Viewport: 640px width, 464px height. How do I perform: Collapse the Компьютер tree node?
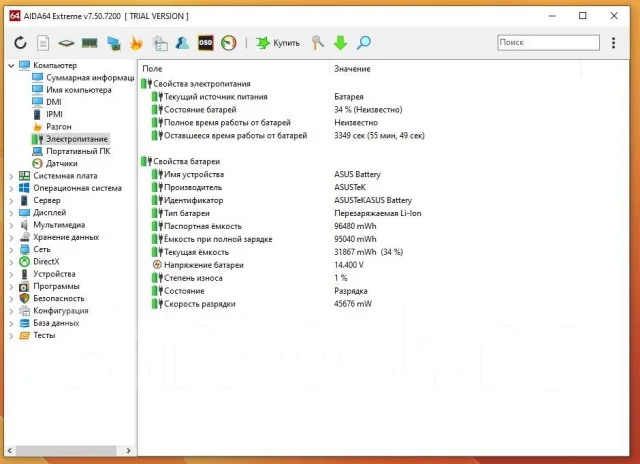pyautogui.click(x=11, y=65)
